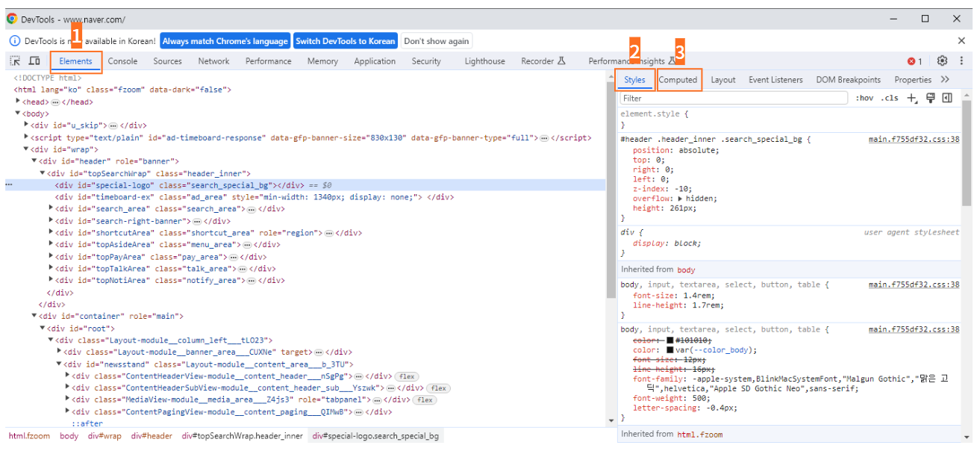Toggle the .cls element classes panel

[x=890, y=98]
